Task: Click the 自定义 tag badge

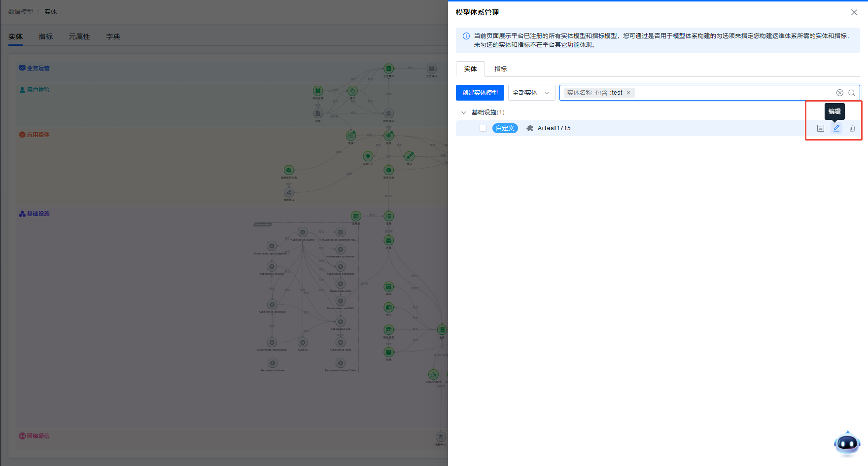Action: pos(505,128)
